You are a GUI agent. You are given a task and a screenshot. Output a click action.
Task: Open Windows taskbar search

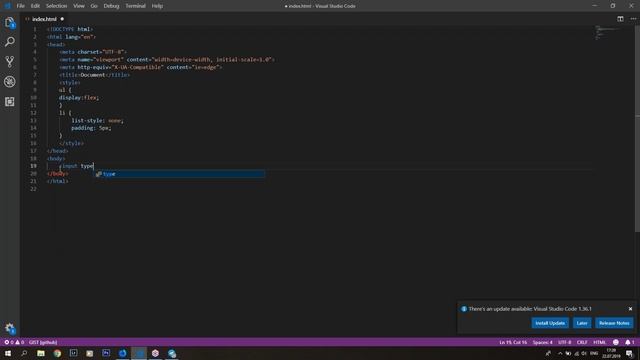pyautogui.click(x=24, y=353)
